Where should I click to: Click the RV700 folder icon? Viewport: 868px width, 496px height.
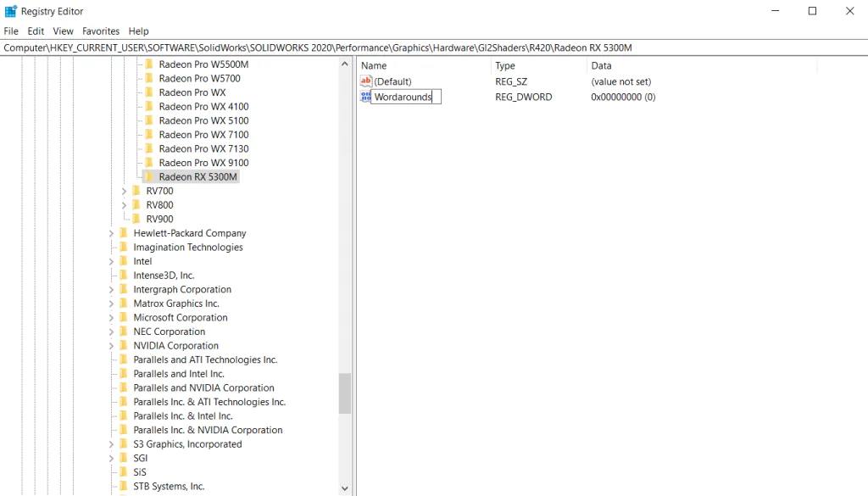click(x=136, y=191)
